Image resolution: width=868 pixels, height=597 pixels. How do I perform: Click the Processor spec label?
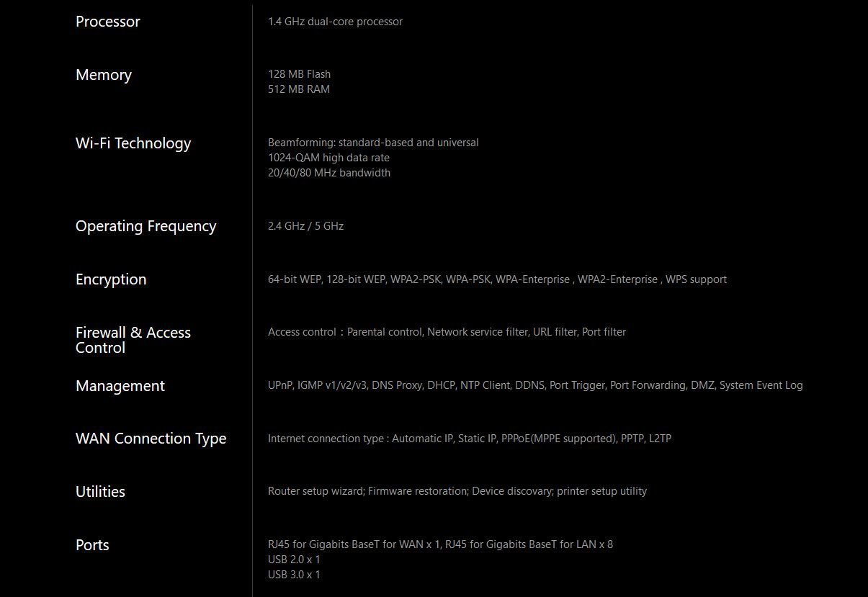[x=108, y=22]
